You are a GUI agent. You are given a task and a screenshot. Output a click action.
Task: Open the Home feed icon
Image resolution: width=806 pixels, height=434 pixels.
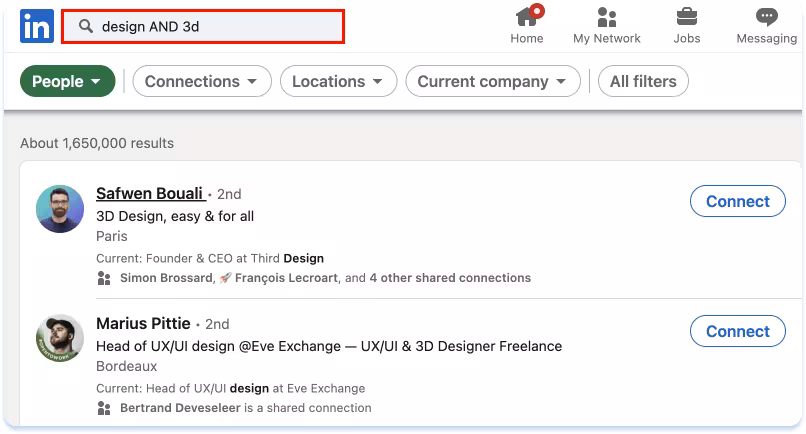tap(527, 17)
